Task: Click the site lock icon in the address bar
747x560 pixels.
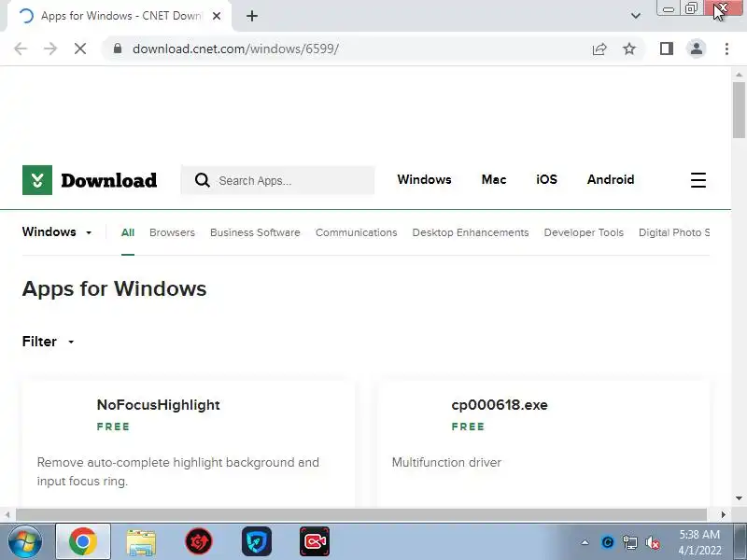Action: (x=118, y=49)
